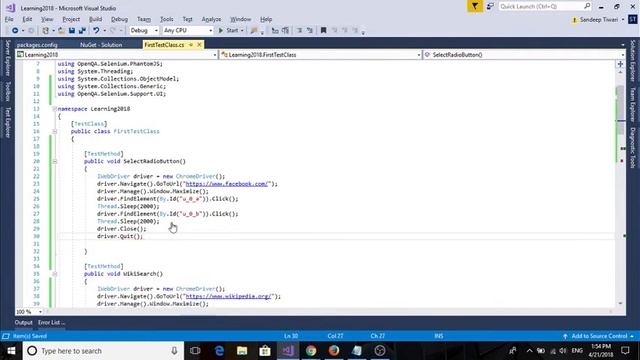
Task: Open the Output panel tab
Action: click(23, 322)
